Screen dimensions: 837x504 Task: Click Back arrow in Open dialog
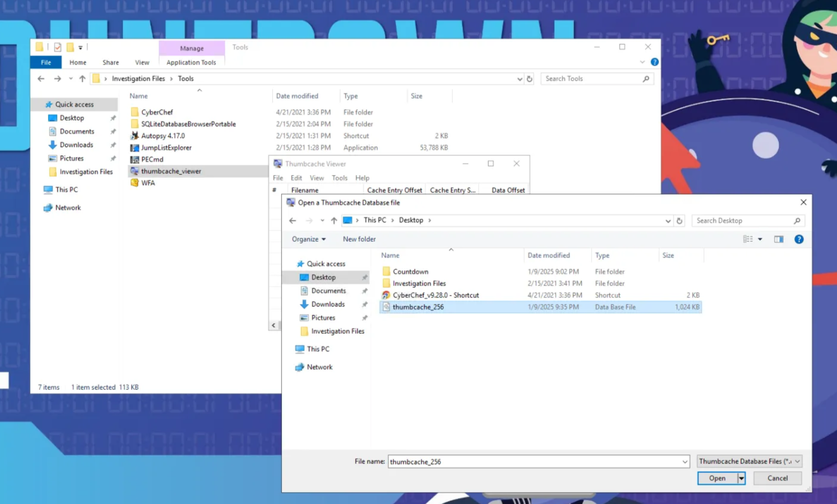[x=292, y=220]
